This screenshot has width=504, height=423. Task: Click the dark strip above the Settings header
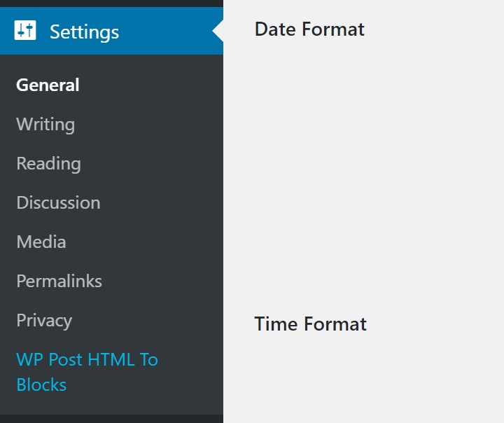(x=112, y=3)
